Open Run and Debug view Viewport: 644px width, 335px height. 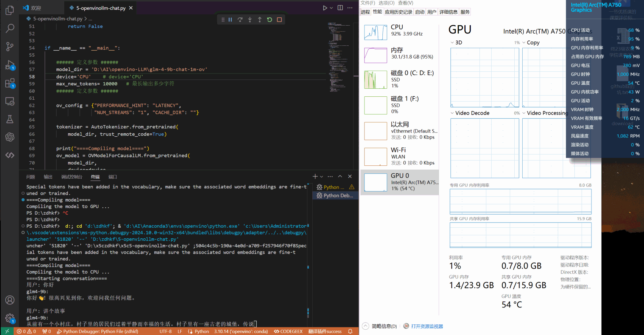[10, 65]
